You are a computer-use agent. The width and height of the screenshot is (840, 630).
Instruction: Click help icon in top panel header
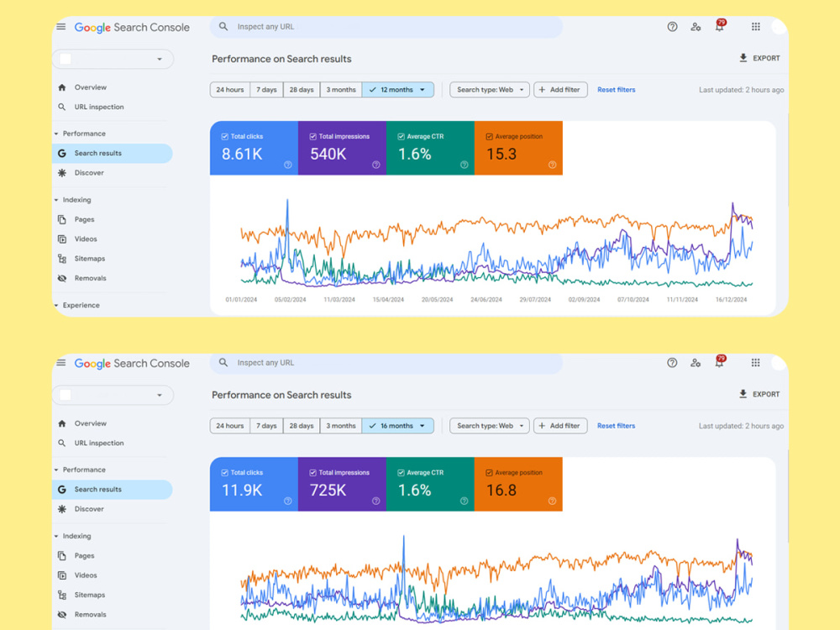tap(672, 27)
